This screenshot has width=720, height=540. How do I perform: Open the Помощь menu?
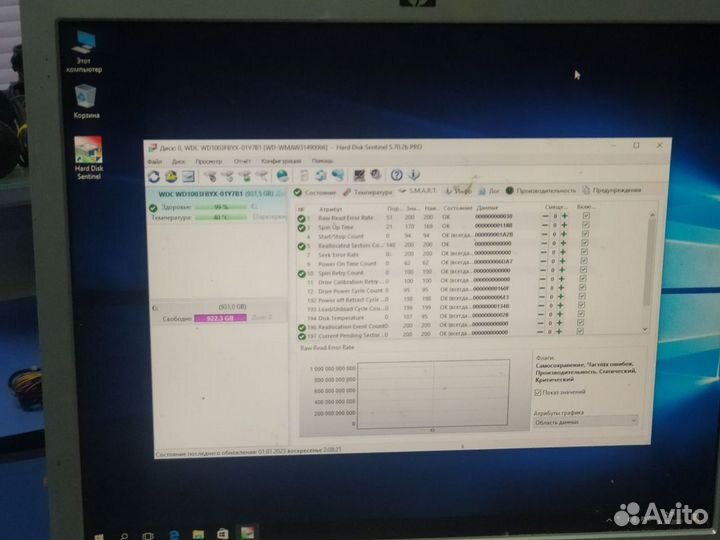point(322,161)
